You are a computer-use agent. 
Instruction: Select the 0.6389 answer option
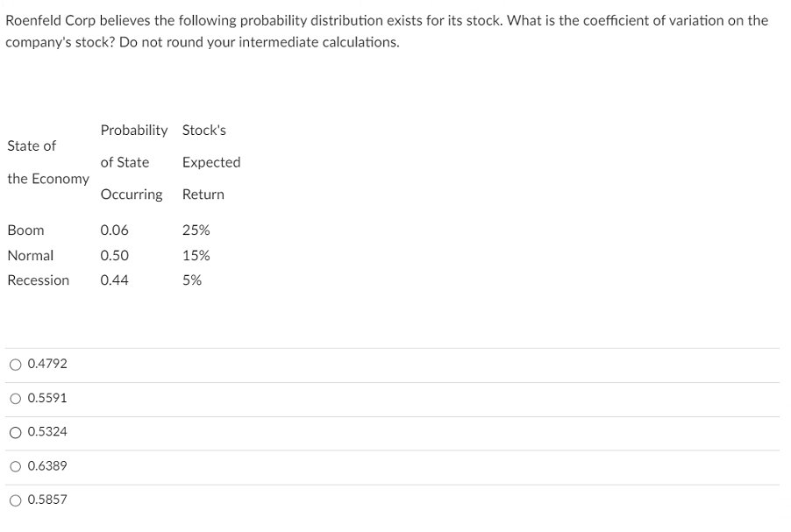pos(15,466)
